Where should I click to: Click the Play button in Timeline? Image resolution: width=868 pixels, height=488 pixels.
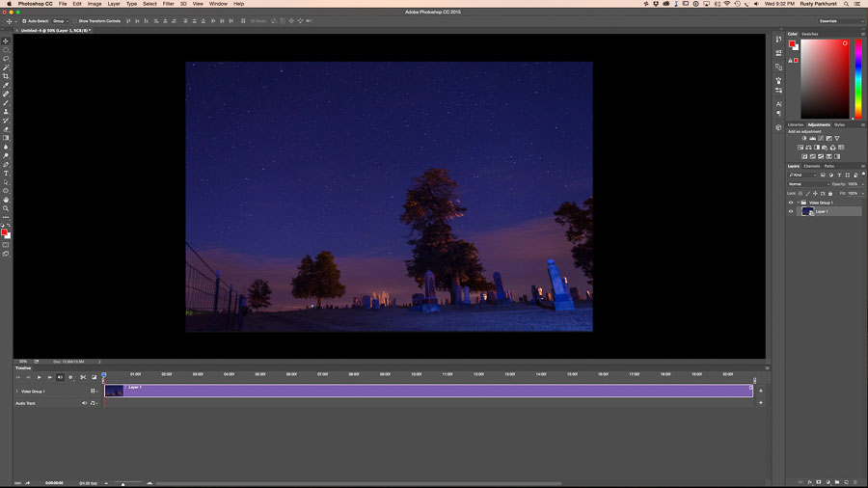coord(39,377)
